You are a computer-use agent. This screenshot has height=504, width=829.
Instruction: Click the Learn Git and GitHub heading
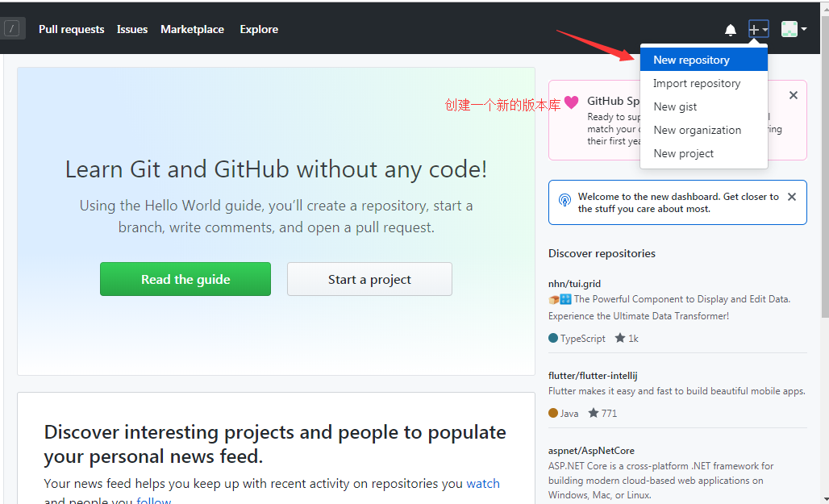[276, 169]
